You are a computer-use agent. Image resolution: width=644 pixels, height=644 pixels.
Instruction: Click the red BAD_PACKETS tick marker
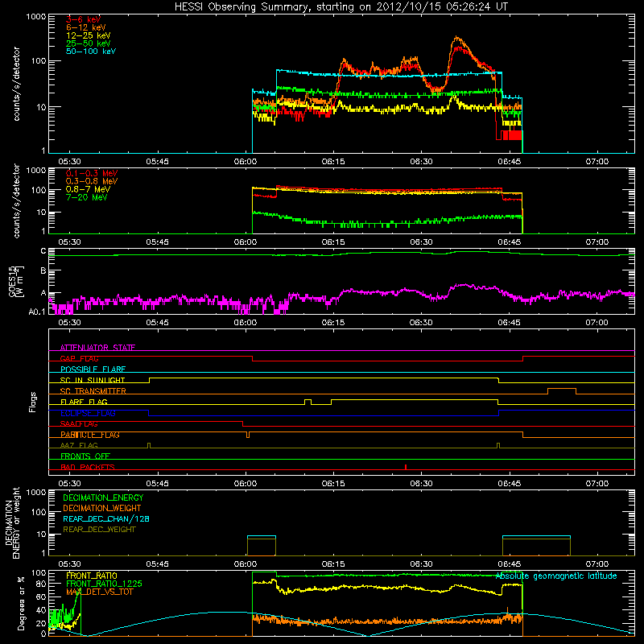[406, 467]
